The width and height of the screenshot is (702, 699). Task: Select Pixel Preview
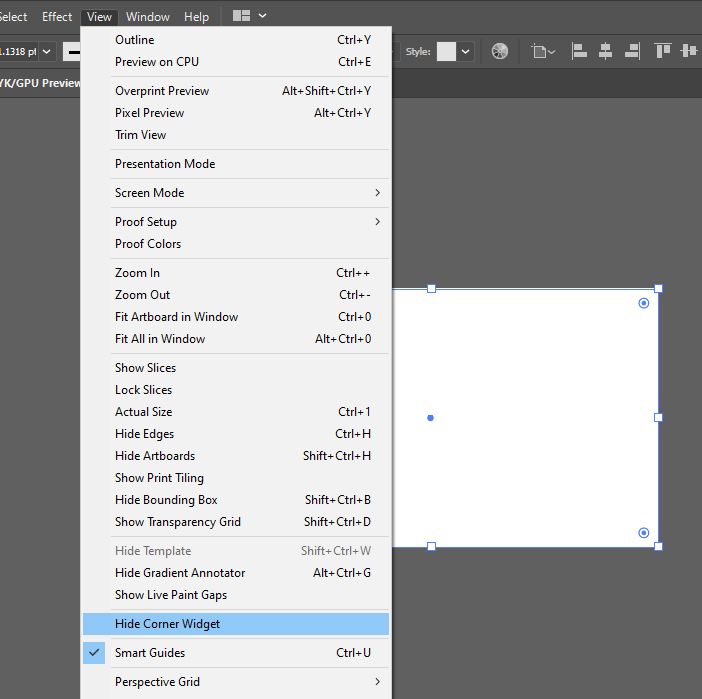pos(236,112)
